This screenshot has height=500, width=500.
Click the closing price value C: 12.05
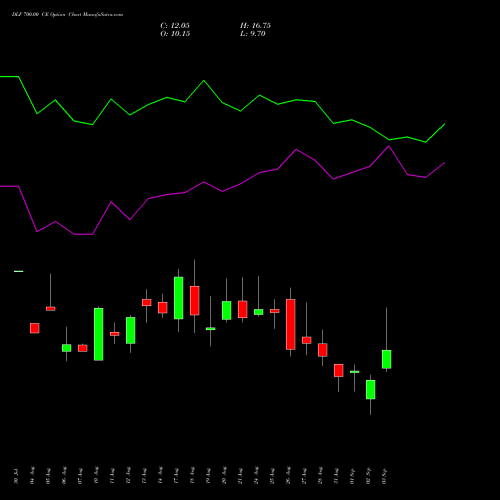click(x=175, y=26)
